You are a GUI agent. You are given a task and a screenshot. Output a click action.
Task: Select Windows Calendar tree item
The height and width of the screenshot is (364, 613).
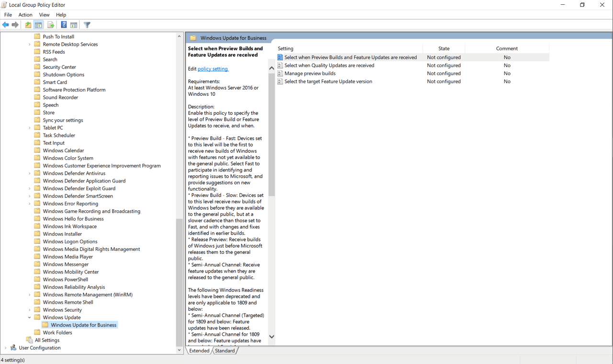[x=63, y=150]
